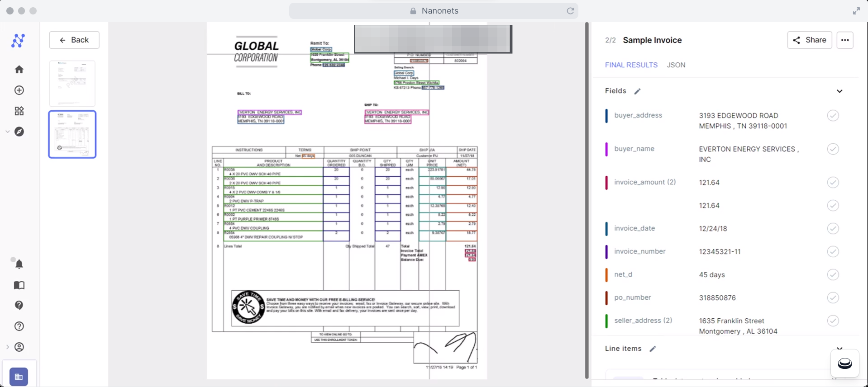Click the Share button

809,40
